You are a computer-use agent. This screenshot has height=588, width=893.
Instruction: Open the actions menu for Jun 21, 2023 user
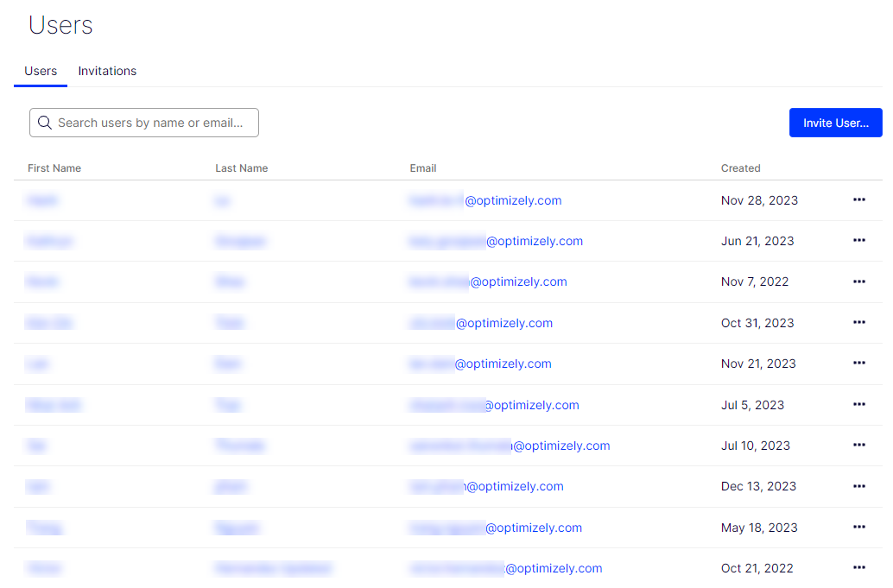[x=859, y=240]
